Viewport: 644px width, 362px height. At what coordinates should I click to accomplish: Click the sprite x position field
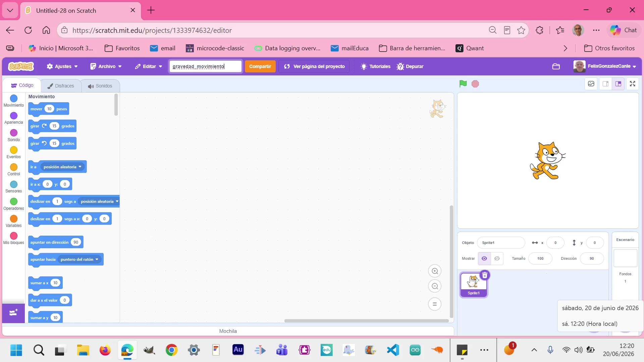click(x=555, y=243)
